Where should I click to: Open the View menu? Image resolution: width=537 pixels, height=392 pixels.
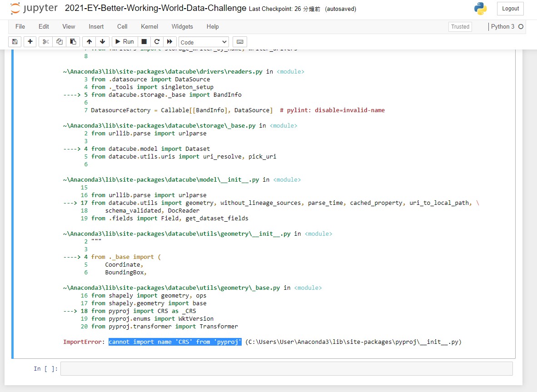click(69, 26)
